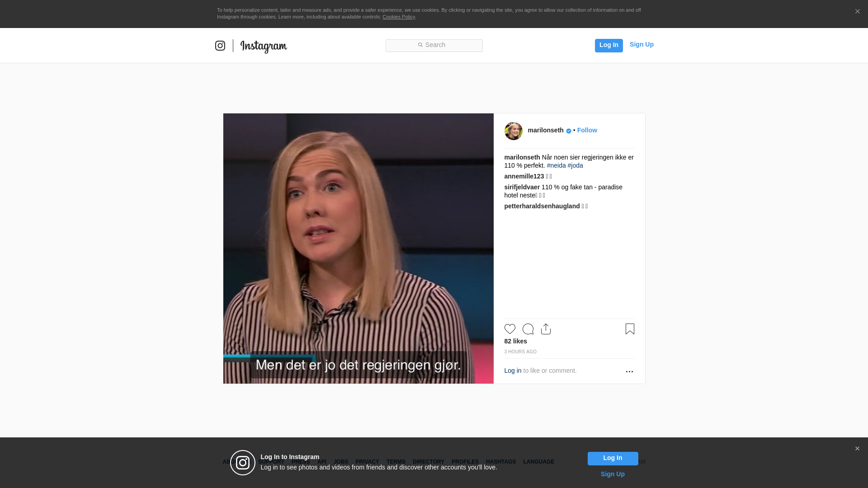Open the LANGUAGE footer selector
The image size is (868, 488).
[538, 462]
